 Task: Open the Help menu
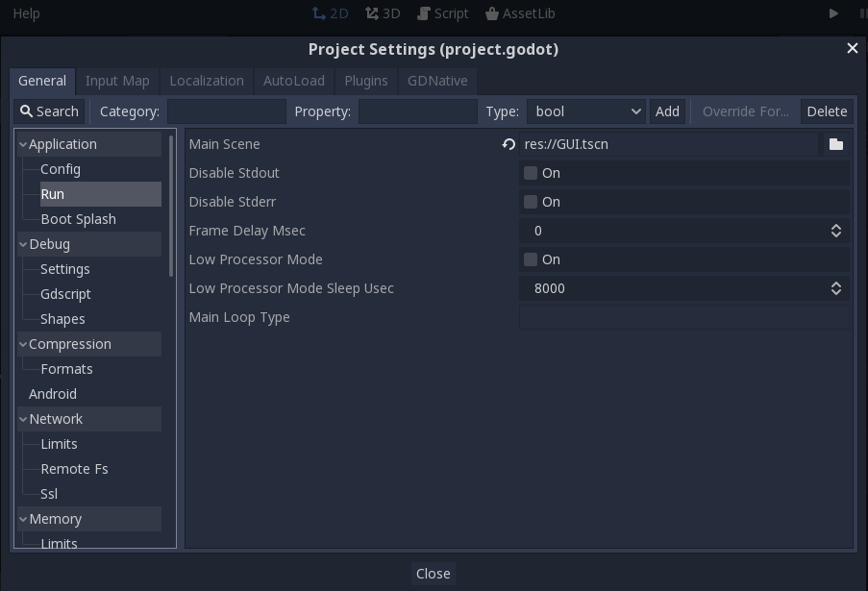26,13
